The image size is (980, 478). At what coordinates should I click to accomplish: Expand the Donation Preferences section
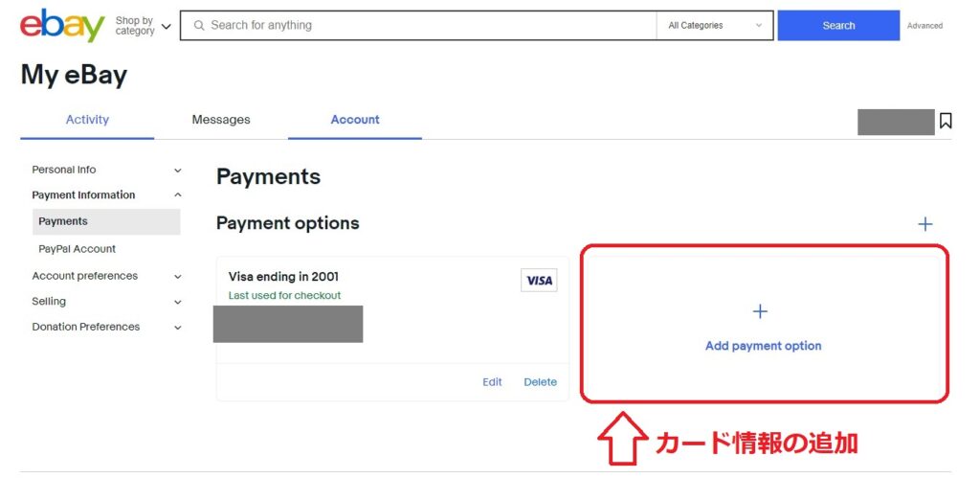click(x=106, y=327)
